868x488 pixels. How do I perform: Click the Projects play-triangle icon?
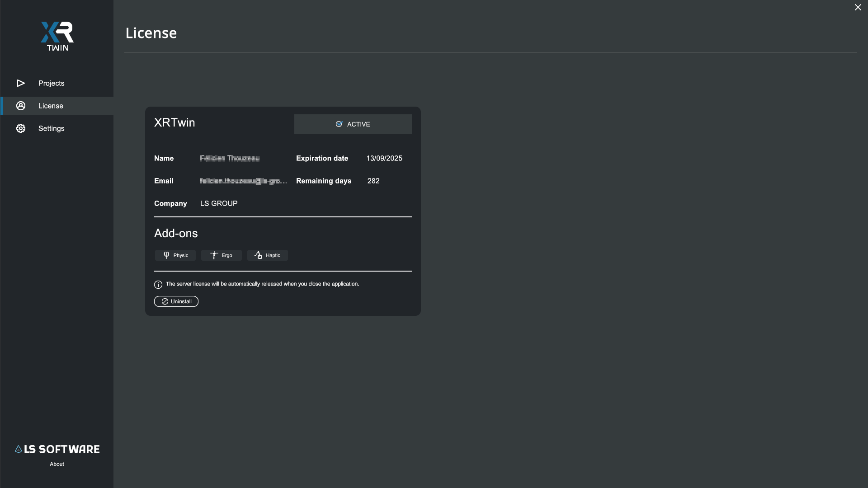[21, 83]
